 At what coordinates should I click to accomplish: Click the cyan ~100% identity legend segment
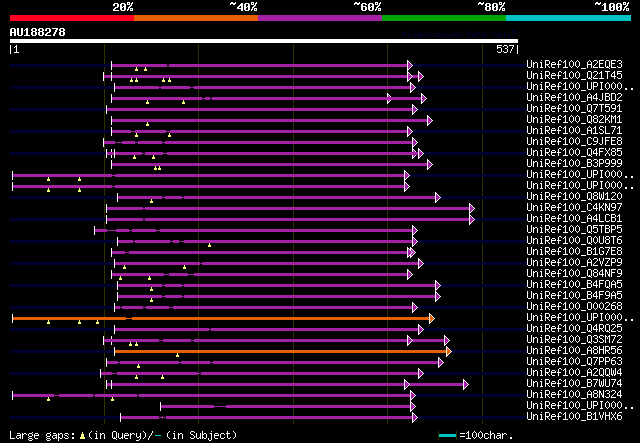coord(569,18)
